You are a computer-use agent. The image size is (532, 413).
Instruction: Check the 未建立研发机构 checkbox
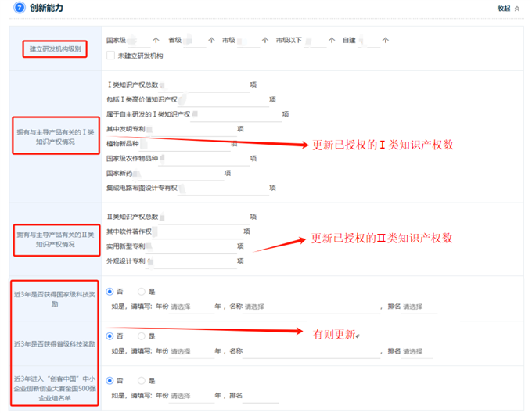click(110, 56)
